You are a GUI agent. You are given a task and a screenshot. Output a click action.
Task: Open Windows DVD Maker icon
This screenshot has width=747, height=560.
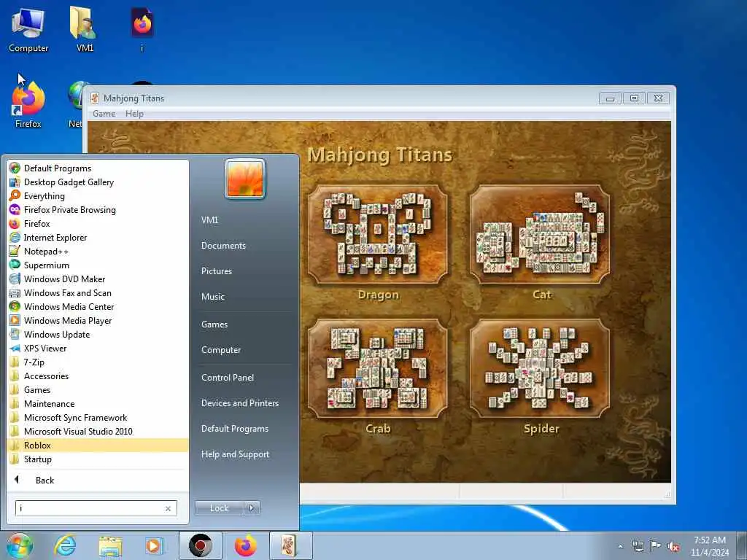[15, 279]
